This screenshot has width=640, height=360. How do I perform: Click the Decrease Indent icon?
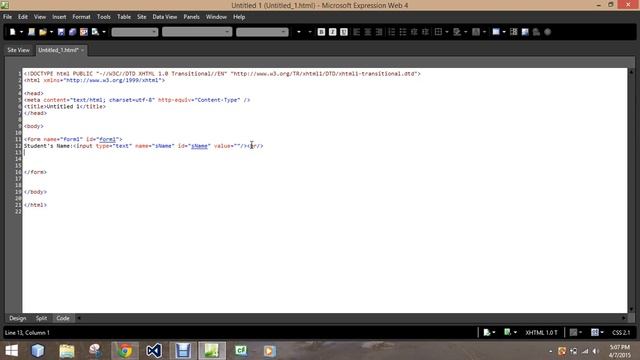point(414,32)
